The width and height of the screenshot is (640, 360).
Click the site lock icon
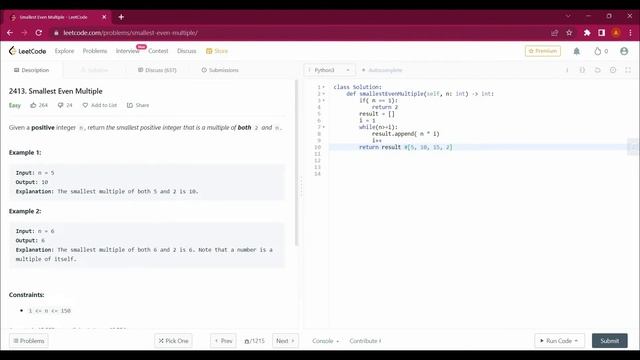[56, 33]
